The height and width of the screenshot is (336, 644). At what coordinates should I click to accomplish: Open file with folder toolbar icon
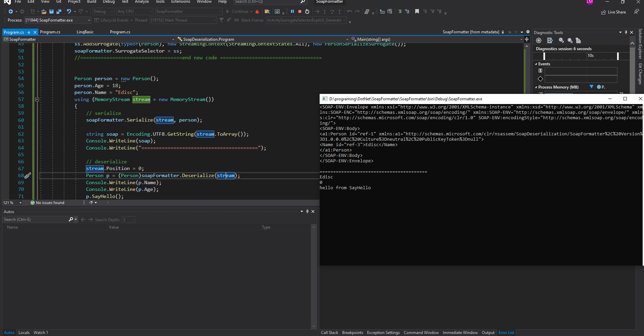(44, 11)
